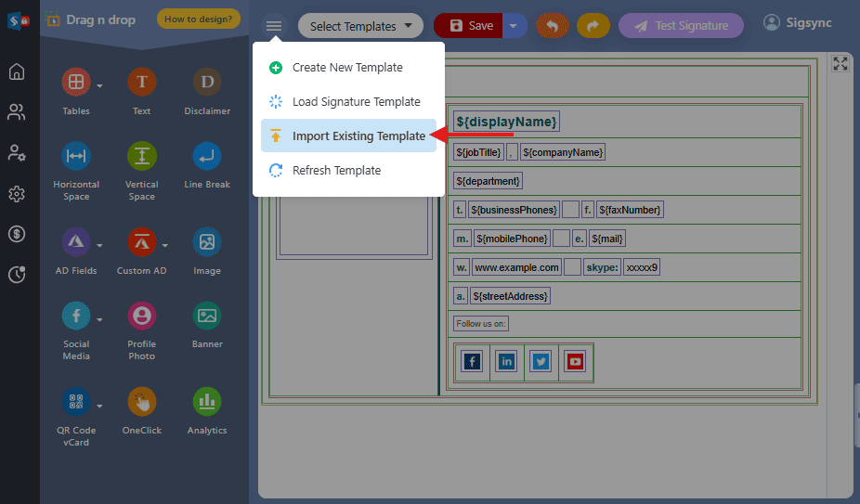Expand the AD Fields dropdown arrow

click(x=99, y=245)
